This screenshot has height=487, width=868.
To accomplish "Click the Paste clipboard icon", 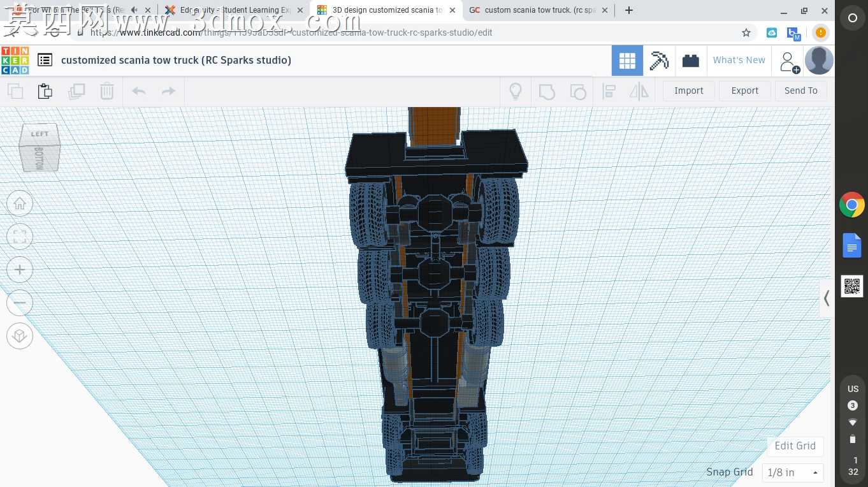I will (x=45, y=91).
